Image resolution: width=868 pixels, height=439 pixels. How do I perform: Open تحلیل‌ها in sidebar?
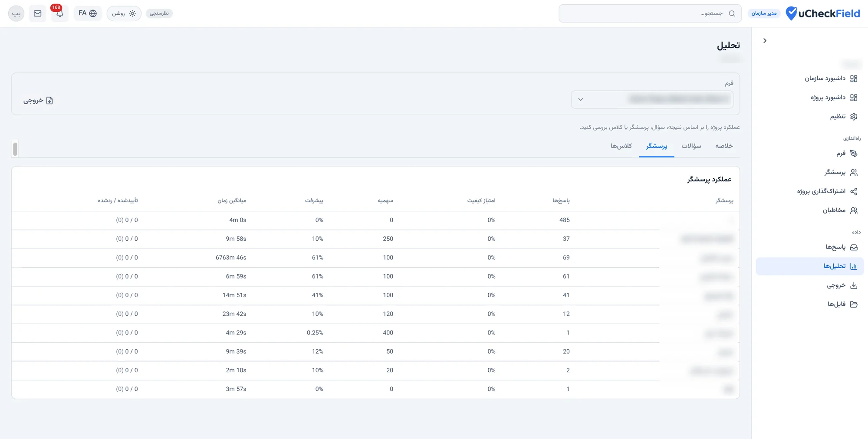pos(810,266)
